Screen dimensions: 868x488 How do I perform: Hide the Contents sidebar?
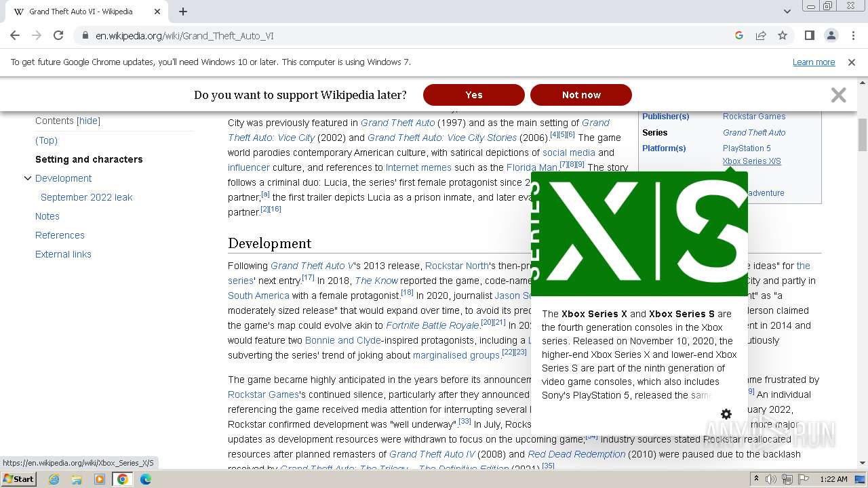coord(88,121)
